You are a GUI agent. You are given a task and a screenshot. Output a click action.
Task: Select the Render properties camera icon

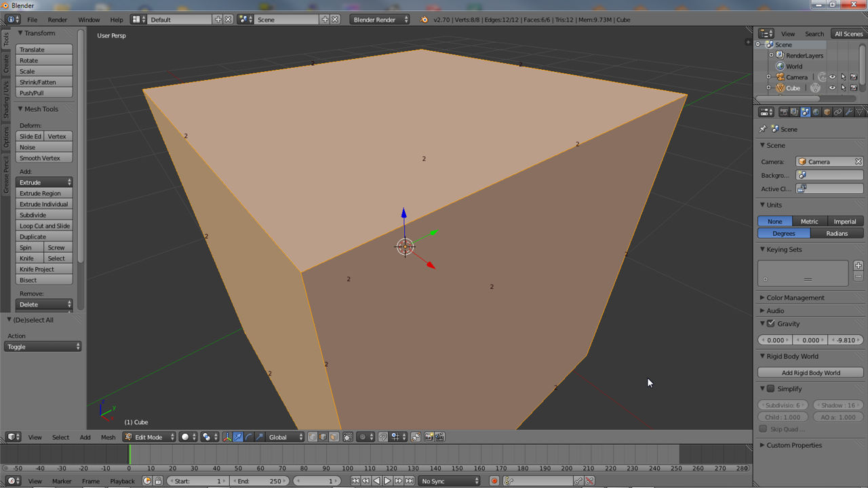click(785, 112)
